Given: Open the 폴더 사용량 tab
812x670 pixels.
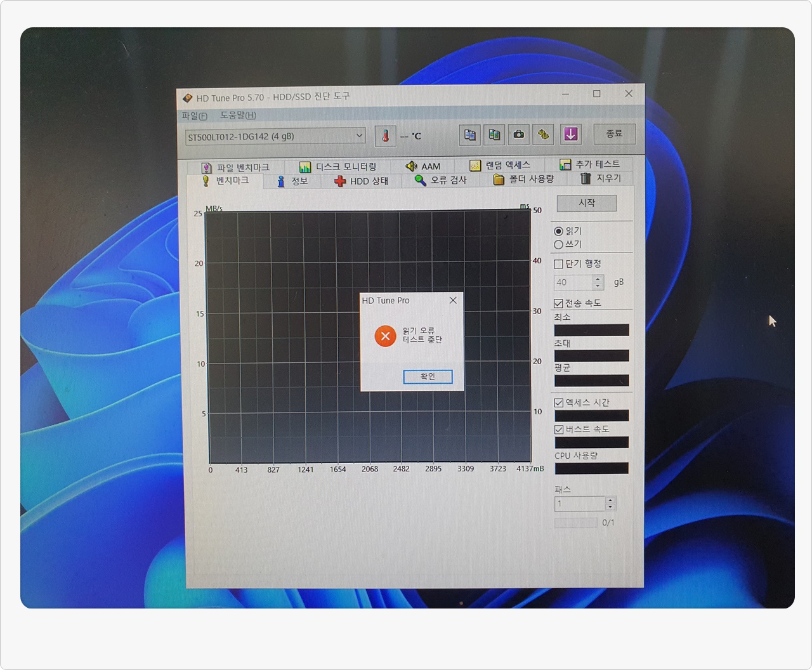Looking at the screenshot, I should point(524,180).
